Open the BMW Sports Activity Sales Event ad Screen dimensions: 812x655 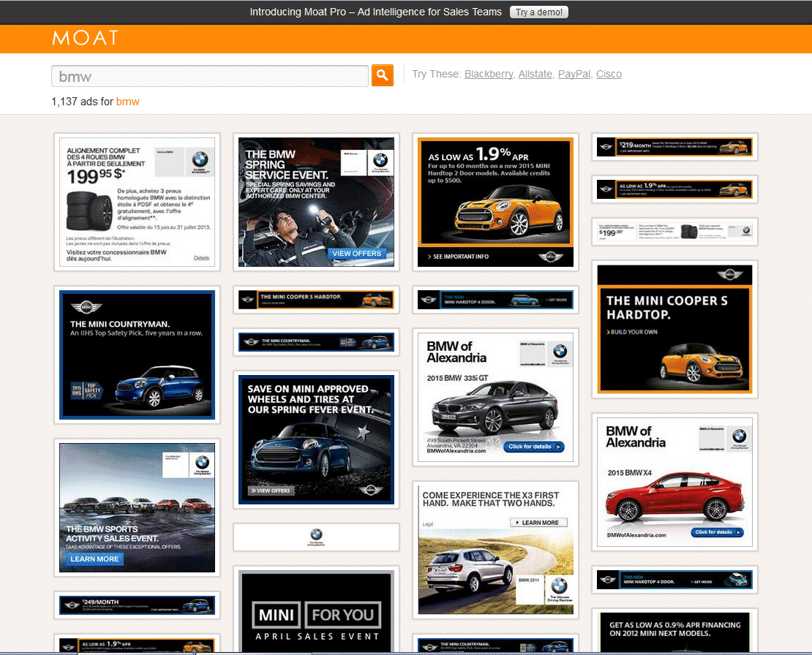tap(138, 507)
